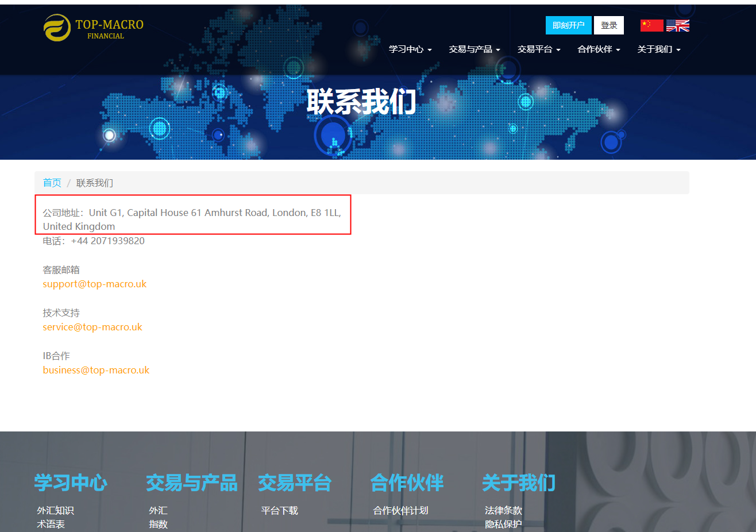Image resolution: width=756 pixels, height=532 pixels.
Task: Expand the 学习中心 navigation dropdown
Action: click(x=410, y=49)
